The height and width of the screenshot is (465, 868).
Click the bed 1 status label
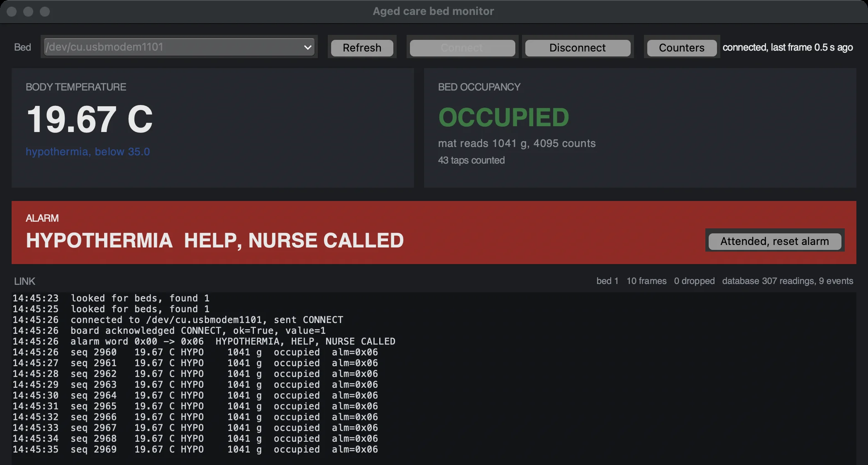point(607,281)
